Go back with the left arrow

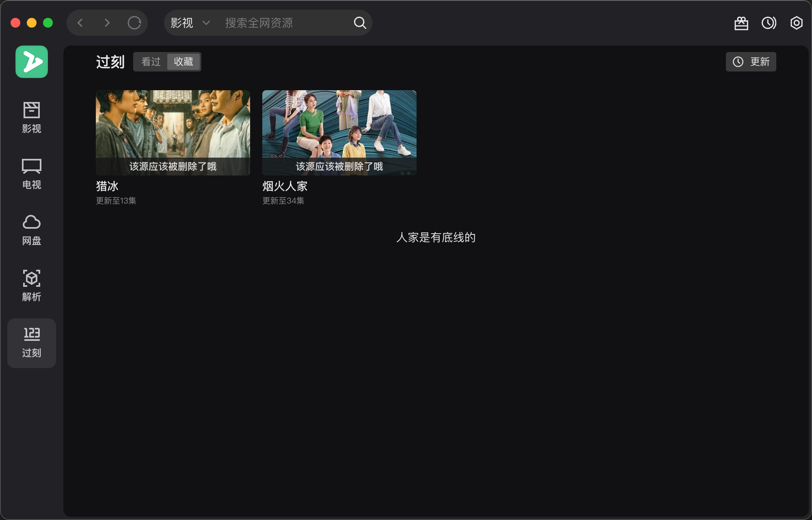[x=80, y=23]
